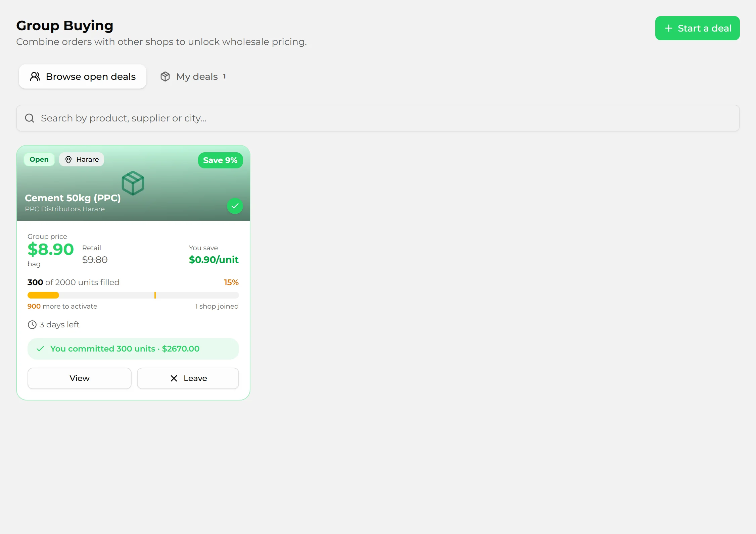Click the Open status badge
Viewport: 756px width, 534px height.
pyautogui.click(x=39, y=159)
